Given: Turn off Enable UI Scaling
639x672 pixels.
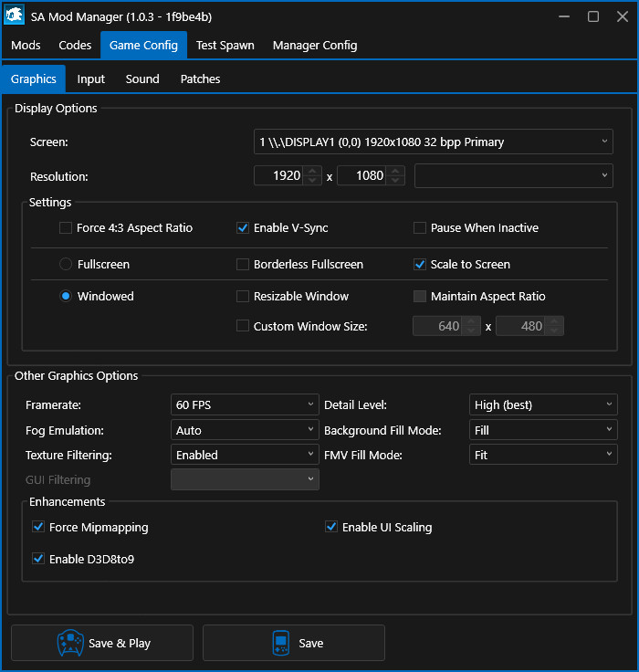Looking at the screenshot, I should tap(331, 527).
